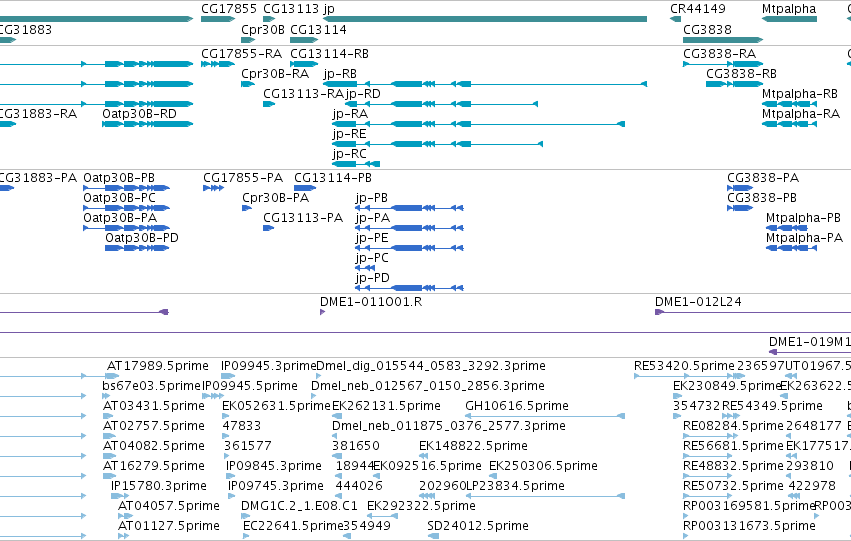The width and height of the screenshot is (851, 541).
Task: Click the CG17855 gene label
Action: (x=228, y=9)
